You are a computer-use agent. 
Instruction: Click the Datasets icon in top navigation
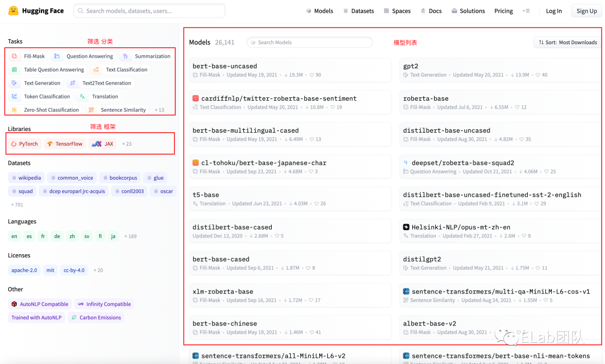[346, 11]
